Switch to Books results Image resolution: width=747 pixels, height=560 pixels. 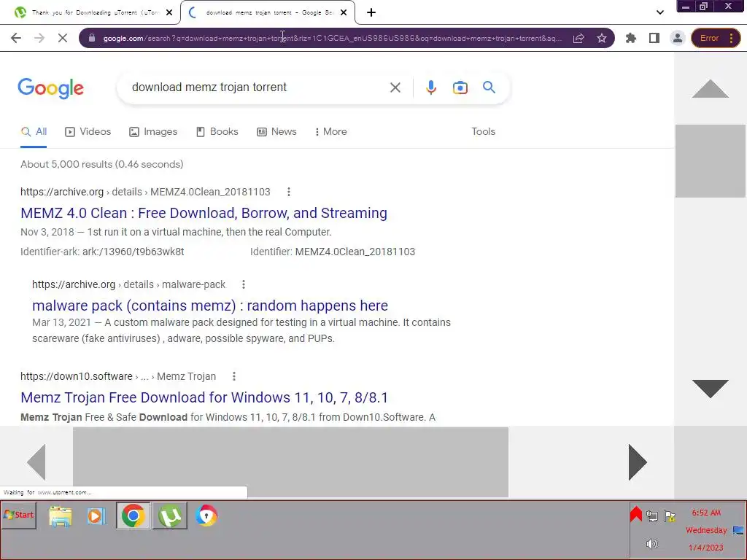(x=217, y=131)
